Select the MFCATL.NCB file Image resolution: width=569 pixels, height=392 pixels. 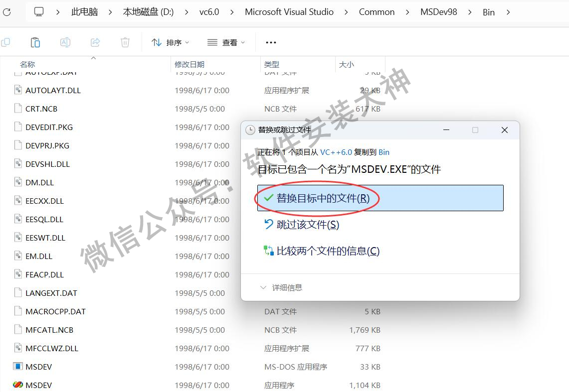[49, 330]
